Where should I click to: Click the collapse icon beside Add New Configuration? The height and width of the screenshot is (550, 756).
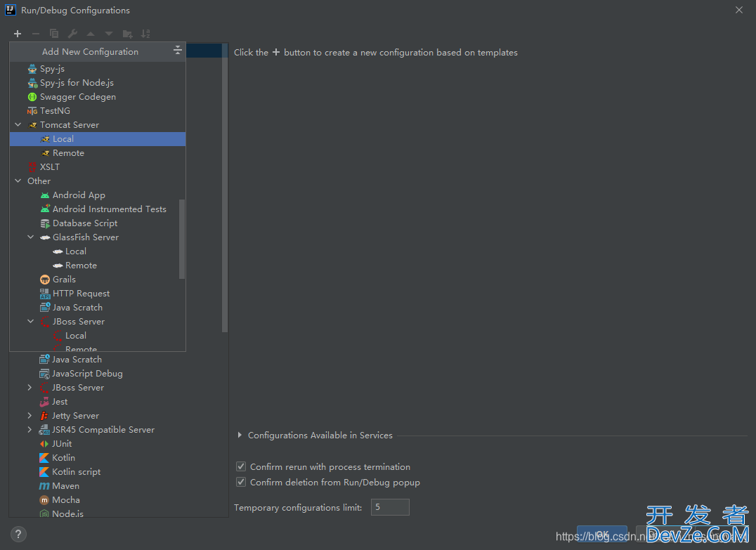(178, 50)
